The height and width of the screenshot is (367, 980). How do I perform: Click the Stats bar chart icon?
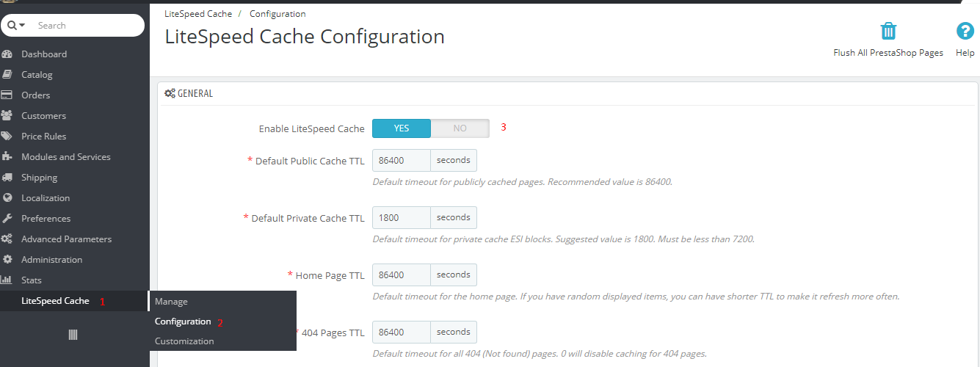pyautogui.click(x=7, y=280)
